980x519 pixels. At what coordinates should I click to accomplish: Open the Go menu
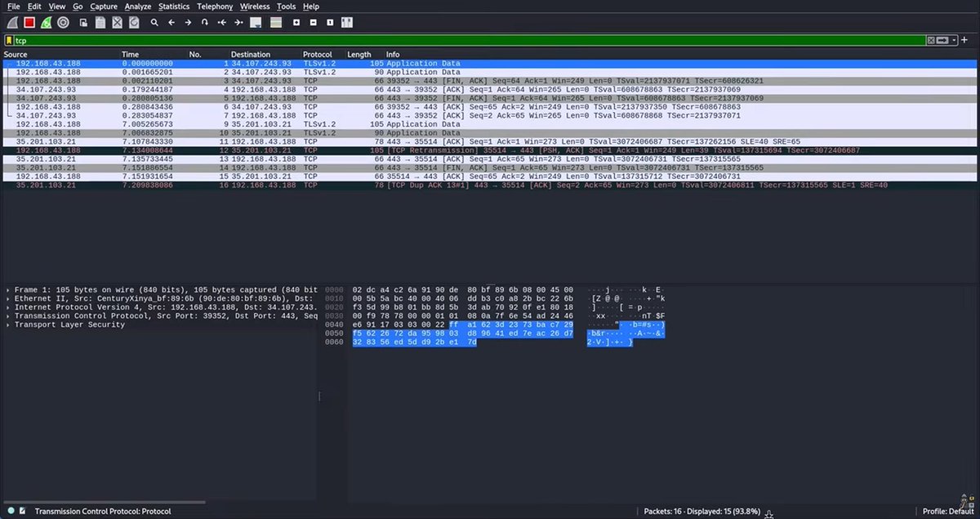coord(78,6)
